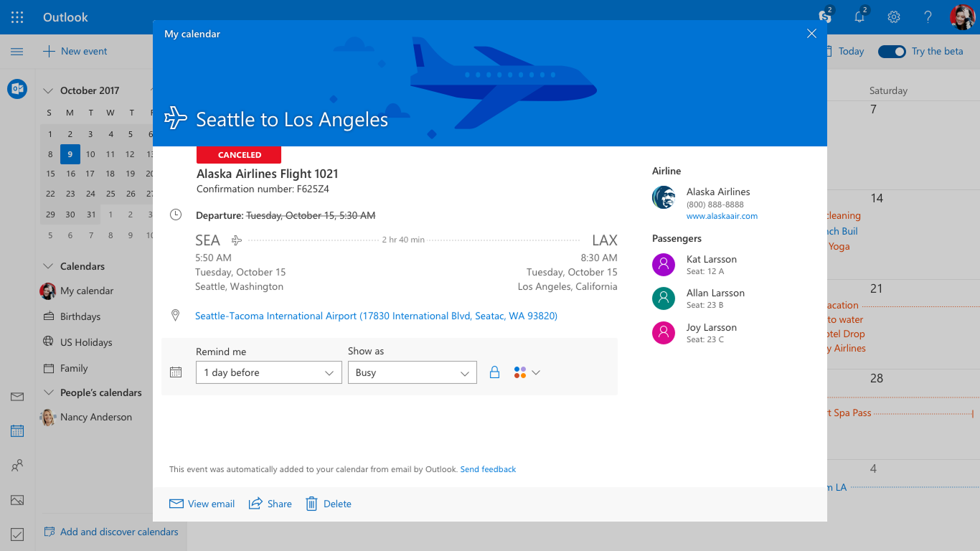Open the Calendar icon in left rail
Screen dimensions: 980x551
click(17, 431)
